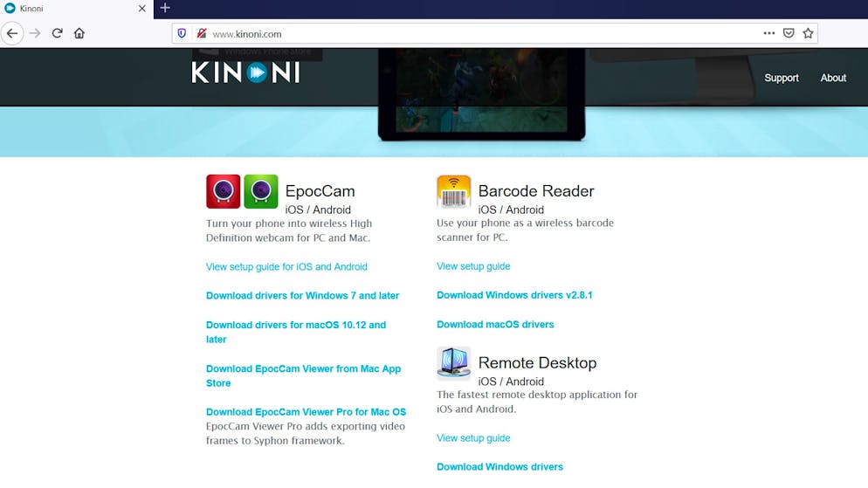Download drivers for macOS 10.12 and later

296,332
